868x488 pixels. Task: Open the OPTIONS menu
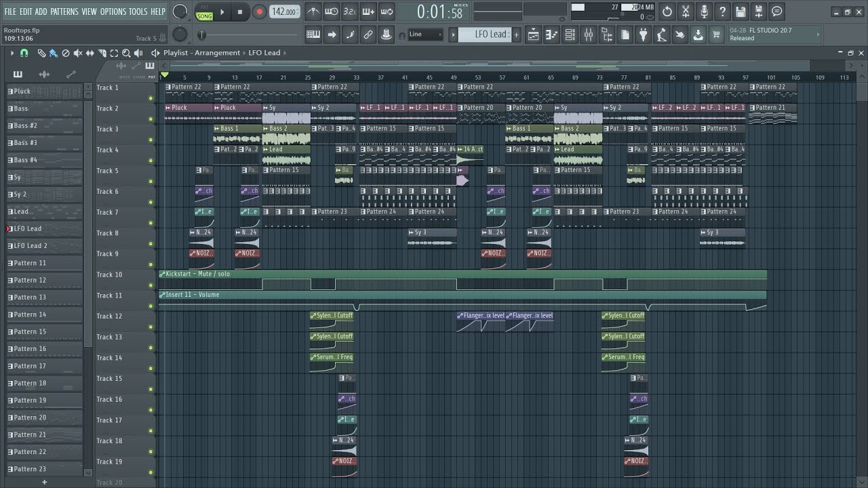113,12
